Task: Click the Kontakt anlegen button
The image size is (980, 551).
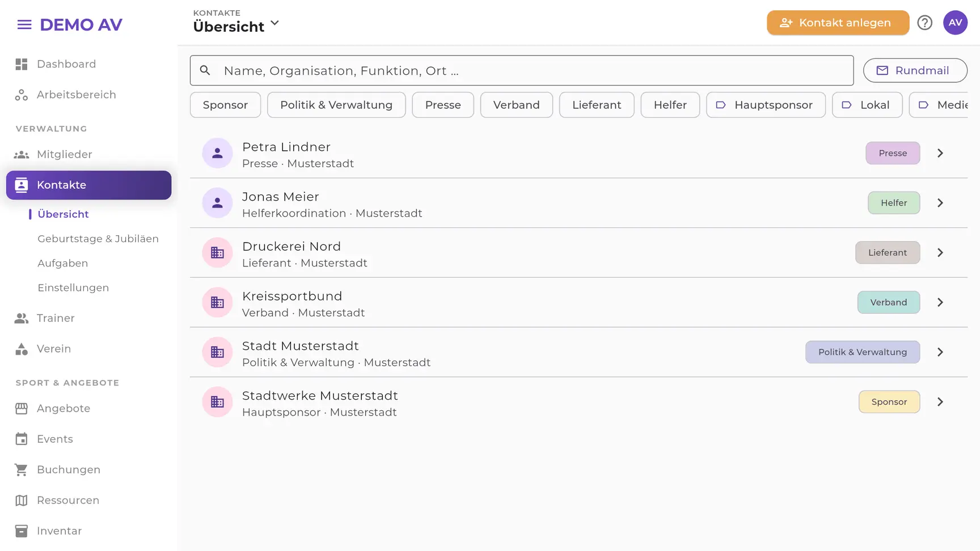Action: (838, 23)
